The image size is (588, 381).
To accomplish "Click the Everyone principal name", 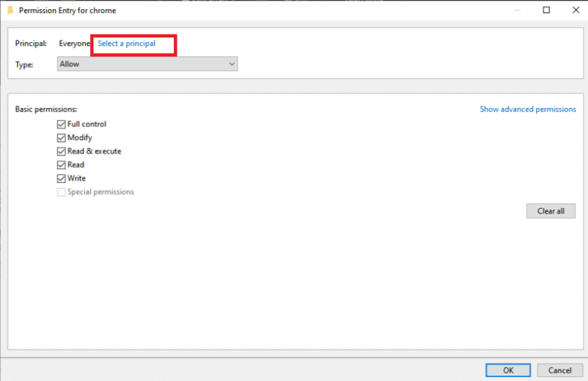I will point(74,44).
